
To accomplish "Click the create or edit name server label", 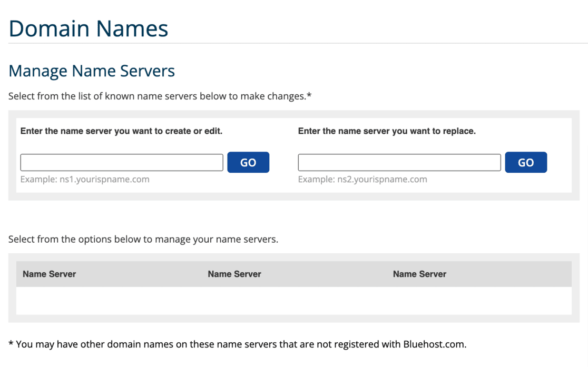I will click(121, 131).
